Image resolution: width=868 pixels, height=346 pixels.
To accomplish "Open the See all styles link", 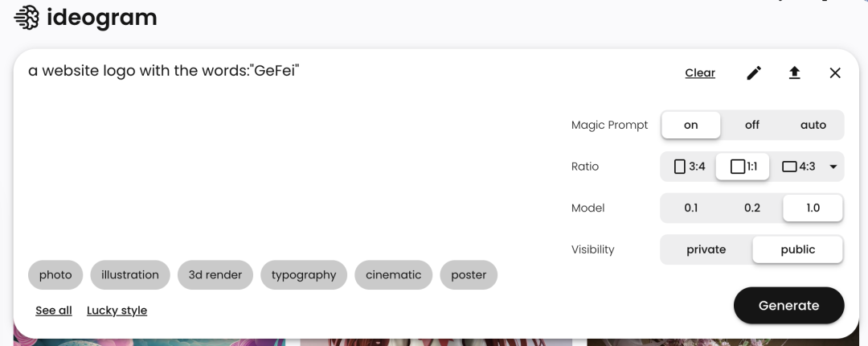I will (54, 311).
